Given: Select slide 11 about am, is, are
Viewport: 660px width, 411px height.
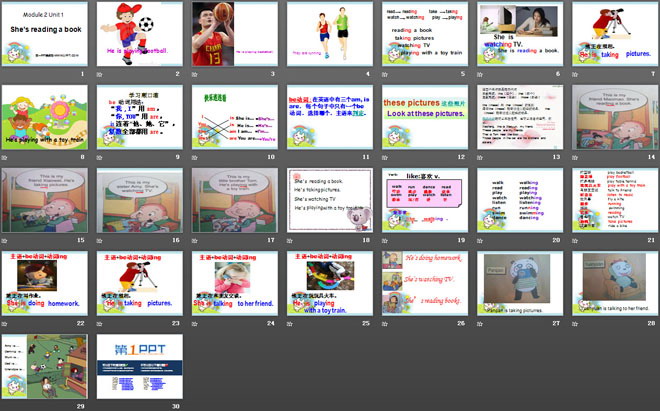Looking at the screenshot, I should 330,117.
